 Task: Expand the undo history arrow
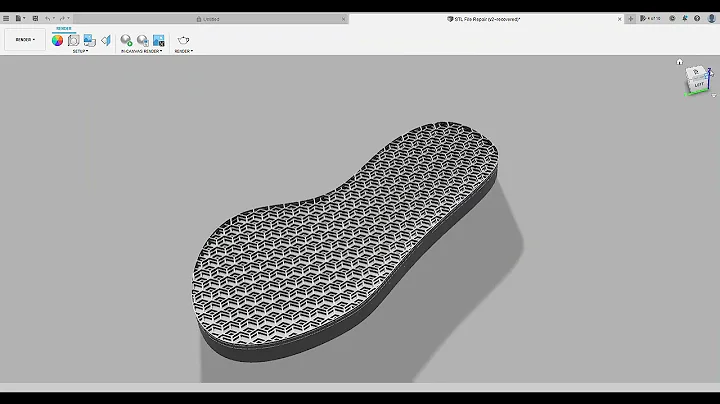click(54, 18)
